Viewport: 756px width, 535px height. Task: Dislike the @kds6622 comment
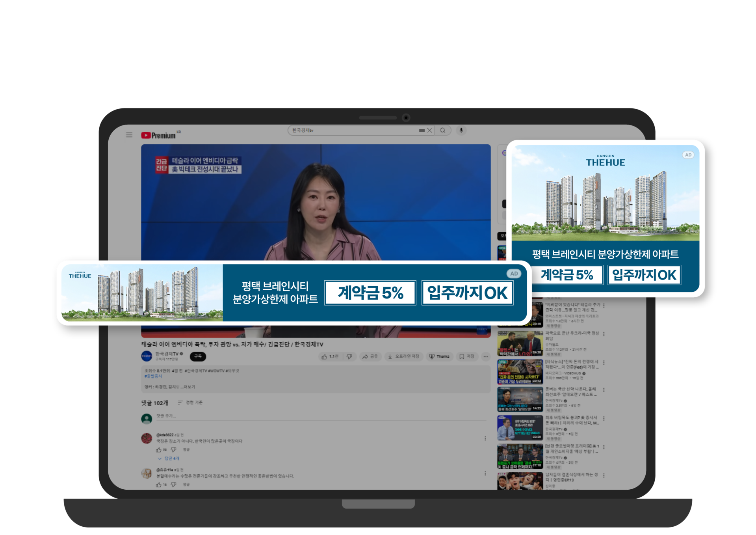173,450
